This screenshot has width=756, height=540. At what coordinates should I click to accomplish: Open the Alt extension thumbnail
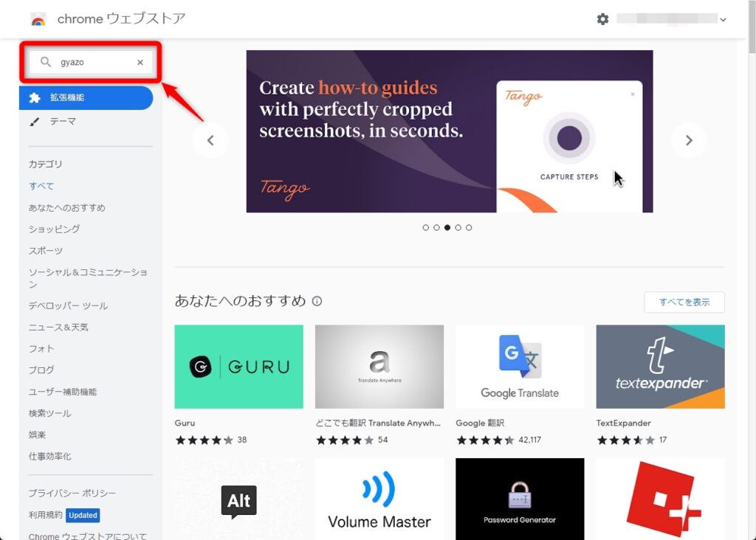tap(238, 499)
